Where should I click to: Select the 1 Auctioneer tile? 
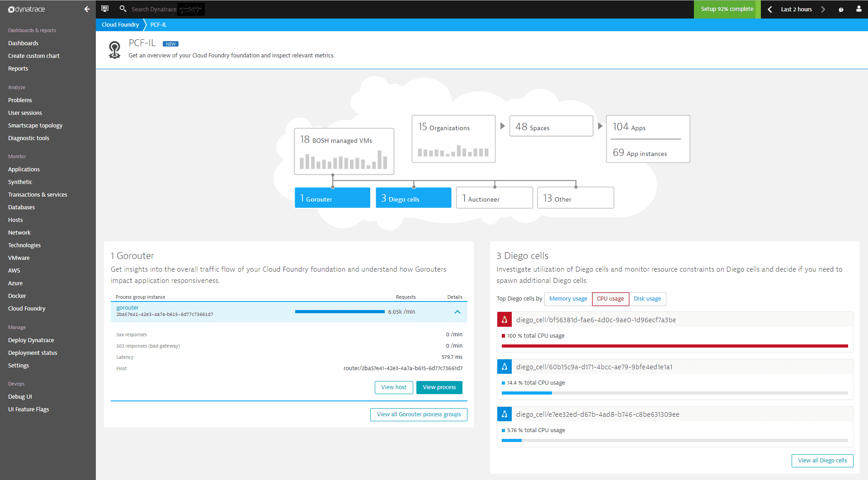(495, 198)
